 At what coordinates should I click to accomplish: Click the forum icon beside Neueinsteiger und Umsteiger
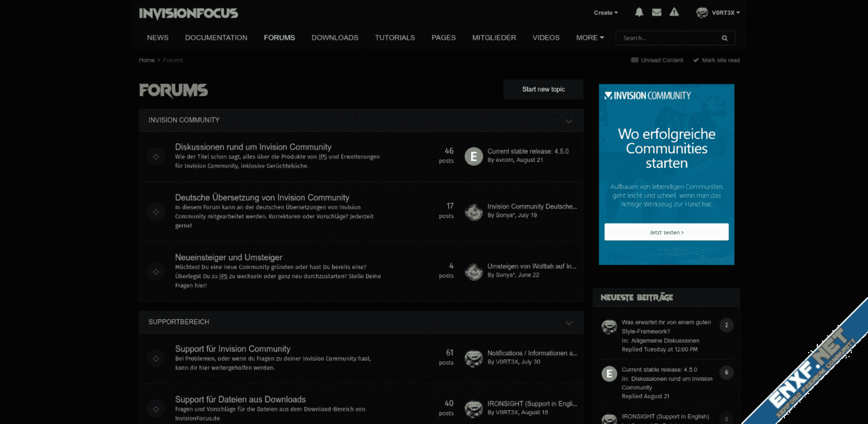pyautogui.click(x=156, y=271)
